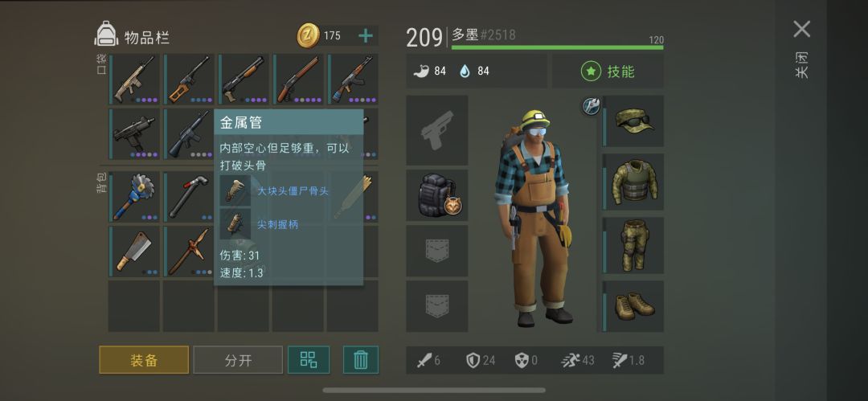
Task: Click the 大块头僵尸骨头 modification link
Action: coord(293,191)
